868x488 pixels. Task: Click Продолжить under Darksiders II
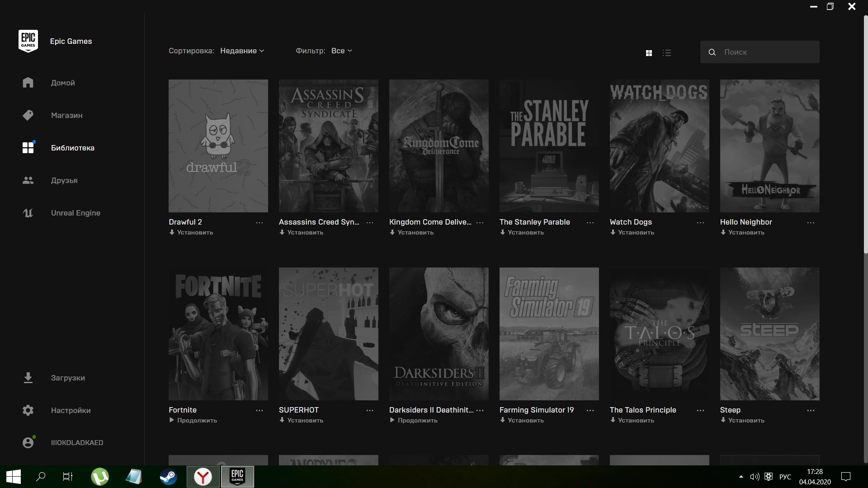point(414,420)
